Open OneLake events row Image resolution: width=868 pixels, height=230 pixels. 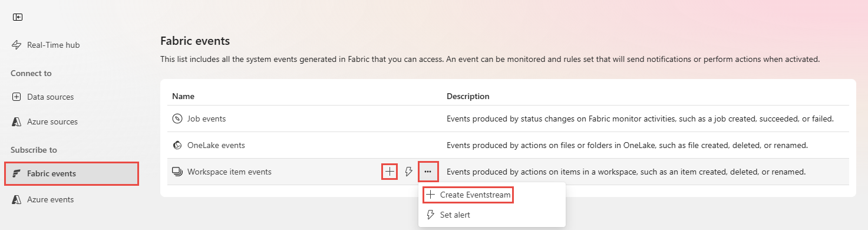216,145
